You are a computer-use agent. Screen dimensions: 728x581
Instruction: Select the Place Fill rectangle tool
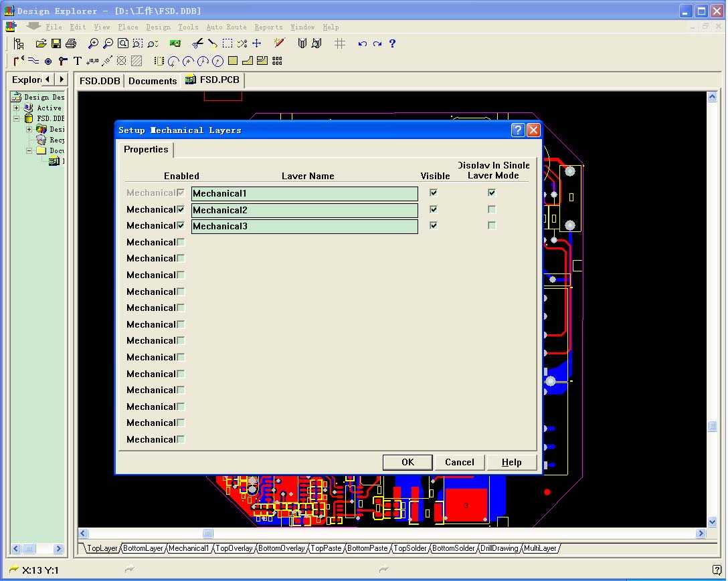point(233,61)
